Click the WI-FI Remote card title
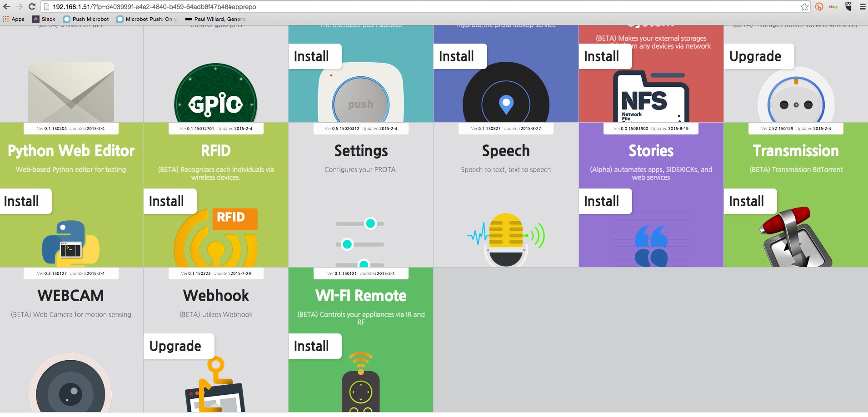Image resolution: width=868 pixels, height=417 pixels. point(361,296)
